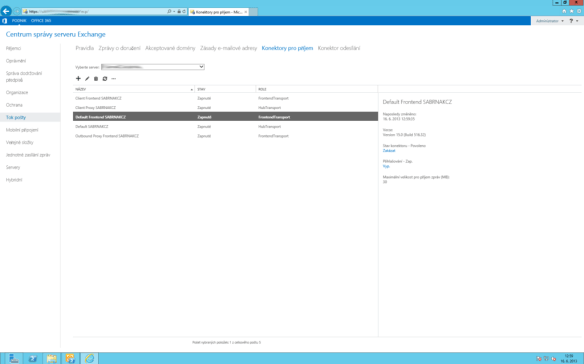This screenshot has width=584, height=364.
Task: Click Zakázat link to disable connector
Action: click(x=389, y=151)
